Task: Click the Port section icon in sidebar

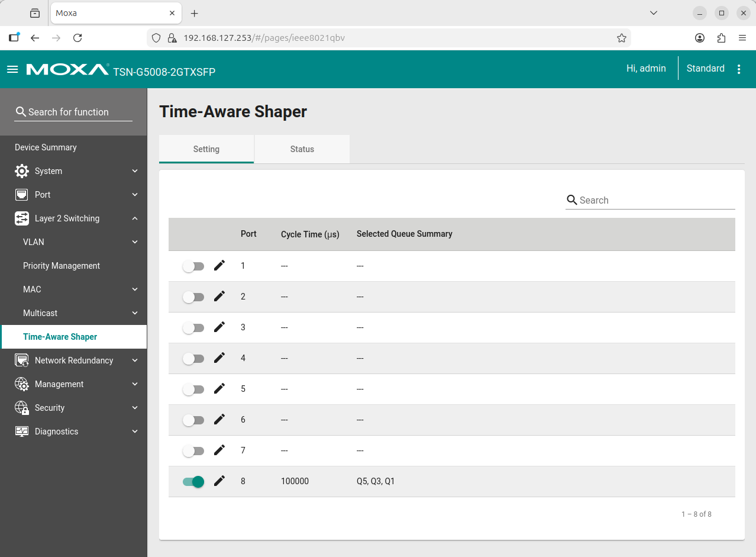Action: click(x=21, y=194)
